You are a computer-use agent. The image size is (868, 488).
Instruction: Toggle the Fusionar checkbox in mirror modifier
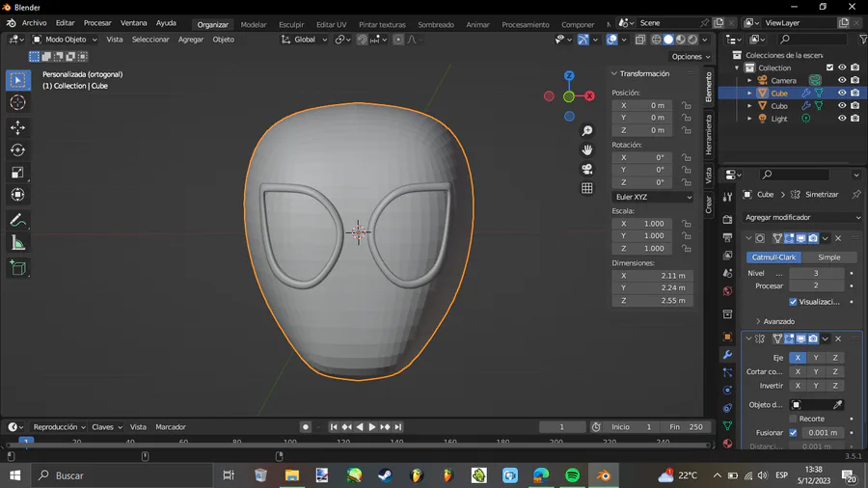[x=793, y=433]
